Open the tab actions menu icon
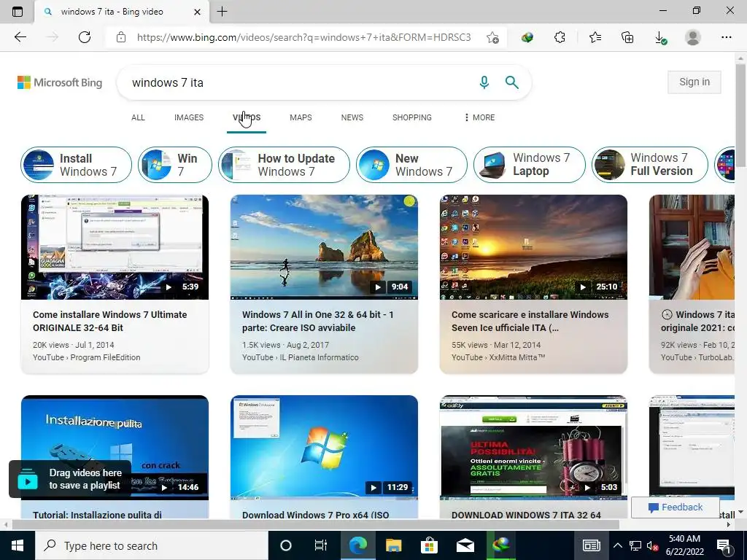 [18, 12]
